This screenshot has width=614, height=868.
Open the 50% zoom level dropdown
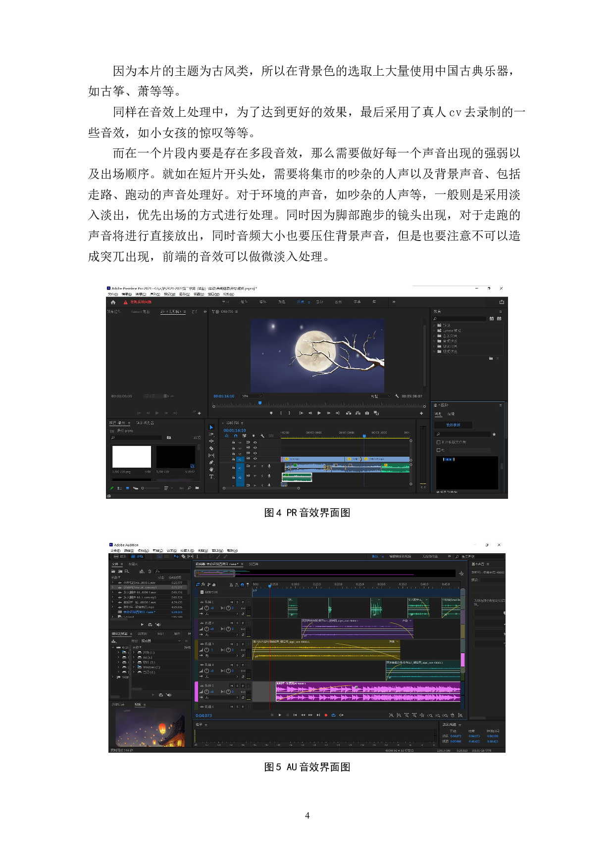click(252, 396)
